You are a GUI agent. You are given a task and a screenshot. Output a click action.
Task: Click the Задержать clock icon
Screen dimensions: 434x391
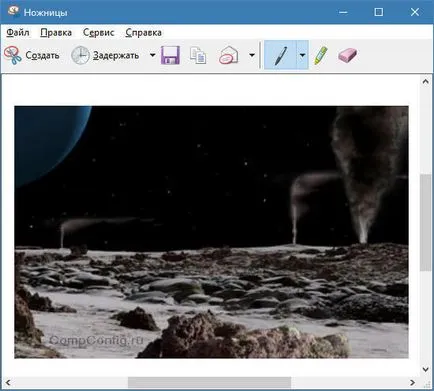pos(80,55)
